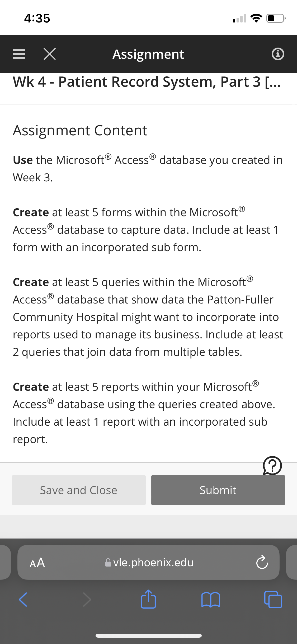Open Safari bookmarks icon

coord(211,600)
